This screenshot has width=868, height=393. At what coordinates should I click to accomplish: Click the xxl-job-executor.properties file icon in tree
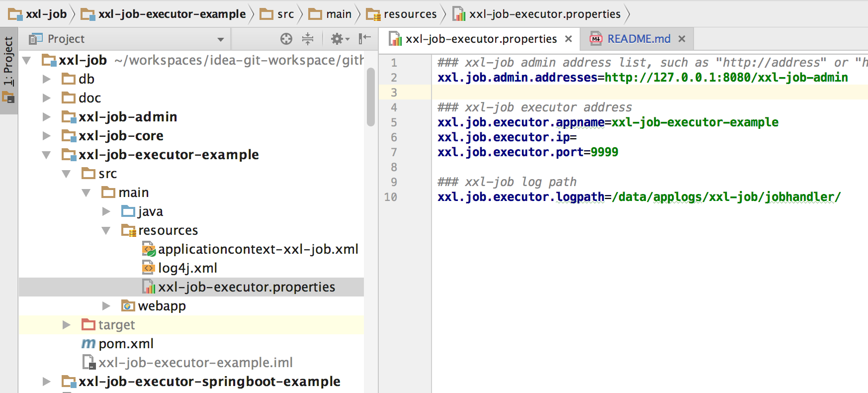(x=148, y=287)
